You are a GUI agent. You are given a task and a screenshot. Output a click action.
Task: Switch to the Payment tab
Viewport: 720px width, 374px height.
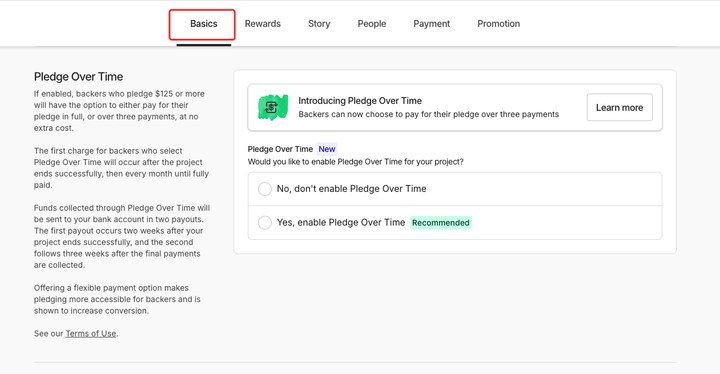pyautogui.click(x=432, y=24)
